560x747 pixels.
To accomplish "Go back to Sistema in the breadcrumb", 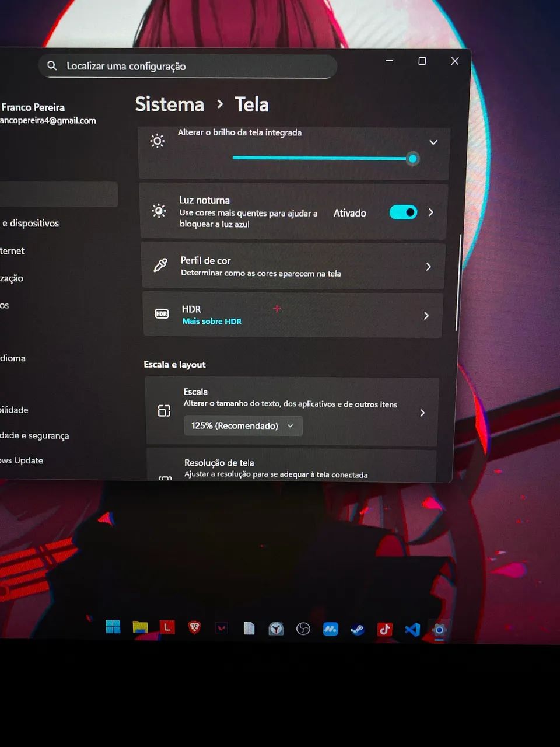I will pyautogui.click(x=170, y=104).
